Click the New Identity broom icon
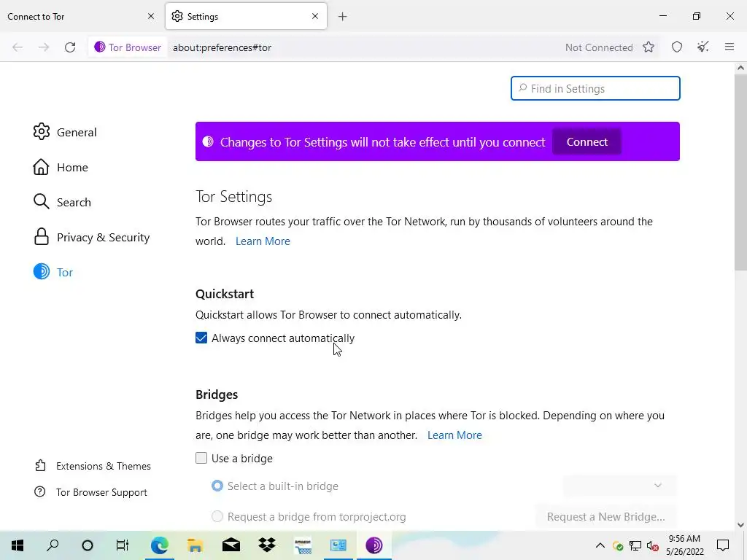747x560 pixels. point(703,47)
